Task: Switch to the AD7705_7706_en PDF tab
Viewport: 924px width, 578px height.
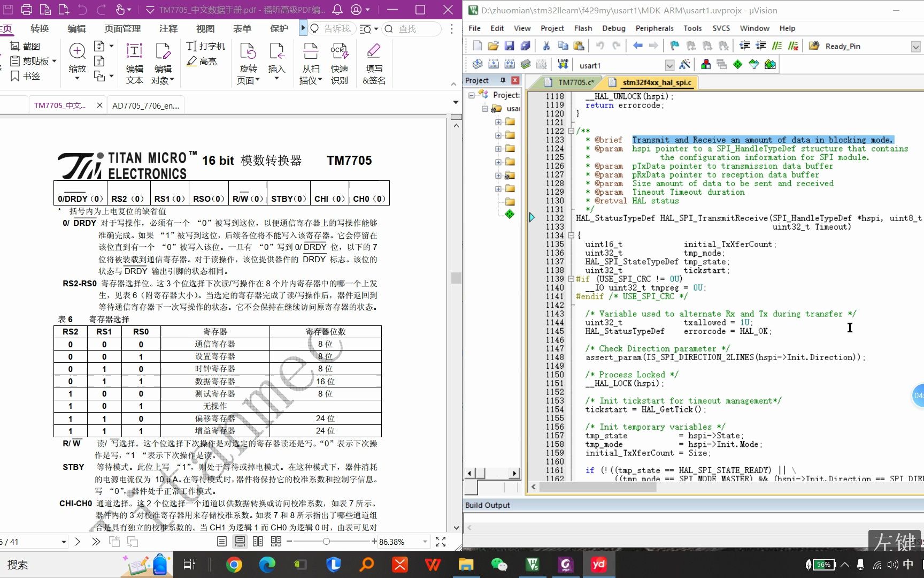Action: pyautogui.click(x=145, y=105)
